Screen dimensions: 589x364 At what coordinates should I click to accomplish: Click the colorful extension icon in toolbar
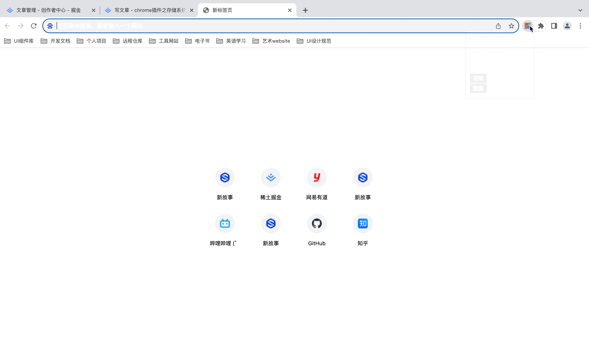tap(527, 26)
